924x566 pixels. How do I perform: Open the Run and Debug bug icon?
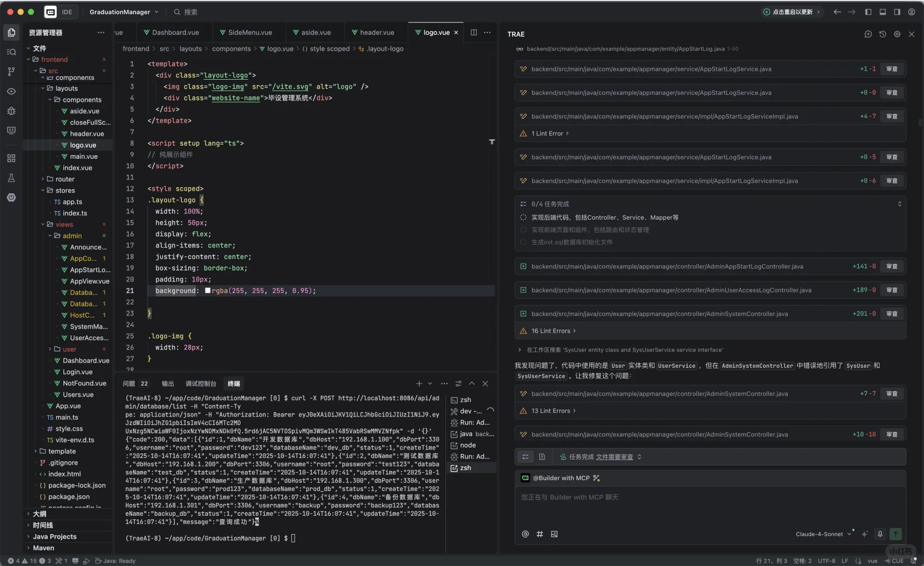[11, 111]
